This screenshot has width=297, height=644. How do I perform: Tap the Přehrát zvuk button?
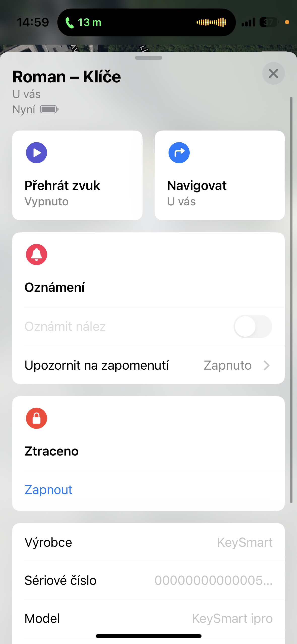pyautogui.click(x=77, y=175)
